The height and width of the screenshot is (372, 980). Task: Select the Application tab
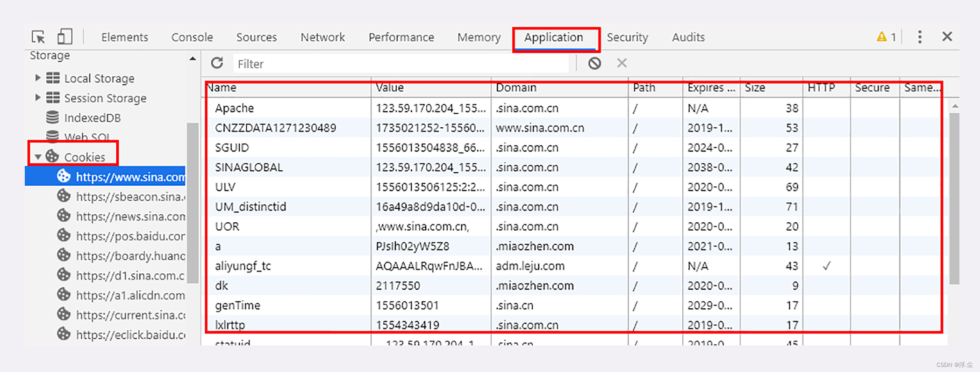(553, 37)
